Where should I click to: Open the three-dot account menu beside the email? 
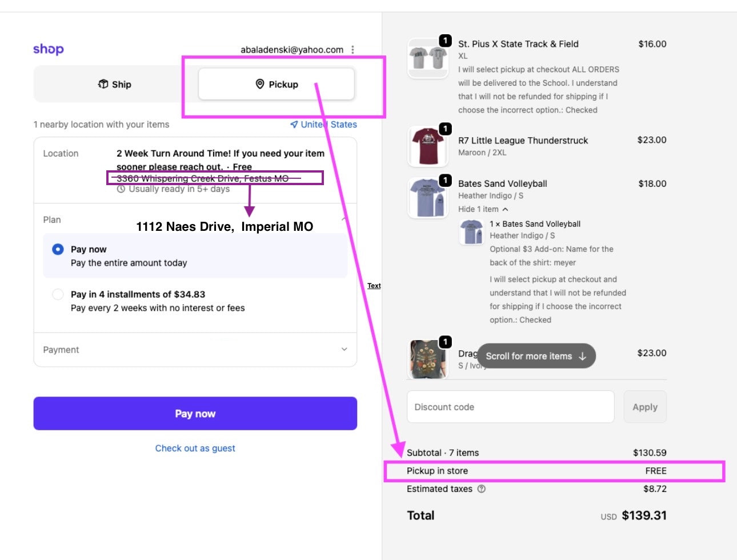353,50
